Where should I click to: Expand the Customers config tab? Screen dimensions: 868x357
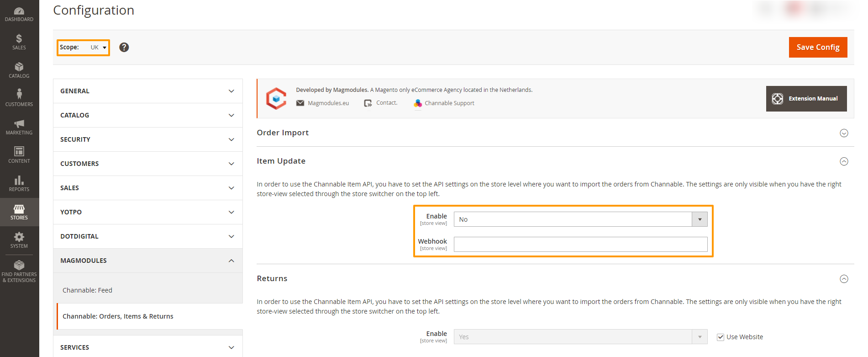[x=148, y=164]
